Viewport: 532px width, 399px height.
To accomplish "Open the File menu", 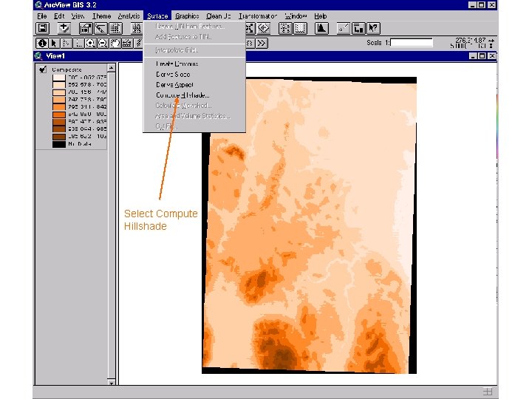I will click(42, 16).
